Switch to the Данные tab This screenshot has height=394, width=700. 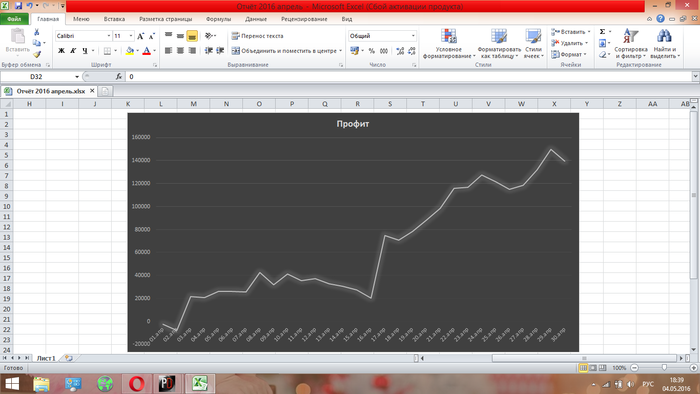(x=256, y=19)
